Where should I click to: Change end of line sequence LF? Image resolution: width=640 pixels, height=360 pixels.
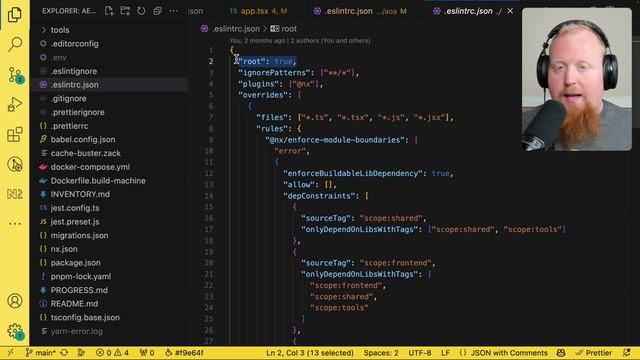point(445,353)
